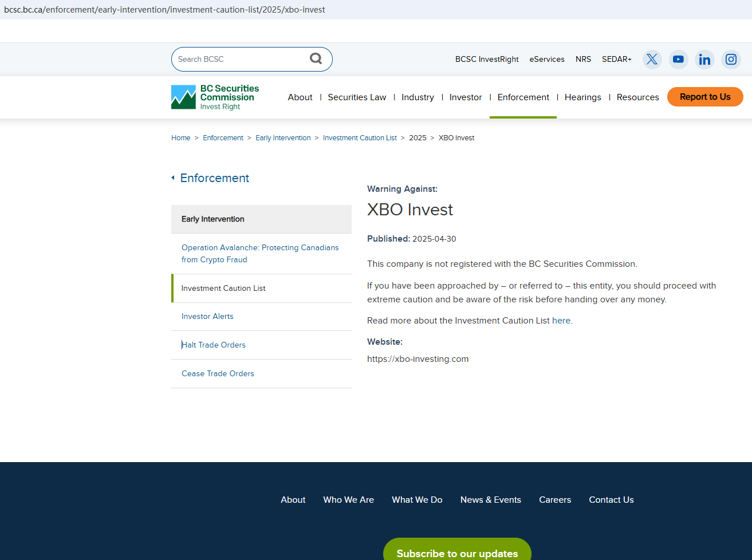Open footer News & Events link
This screenshot has height=560, width=752.
click(x=491, y=500)
